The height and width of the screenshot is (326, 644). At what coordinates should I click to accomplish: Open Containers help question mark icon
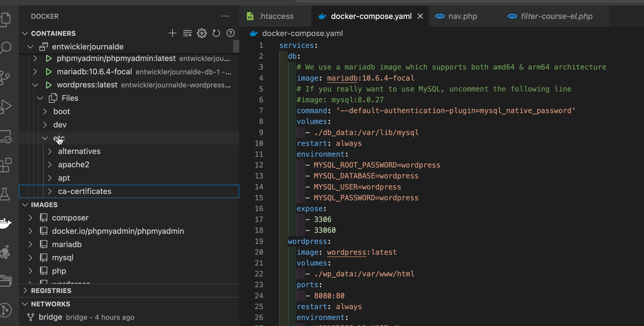230,33
